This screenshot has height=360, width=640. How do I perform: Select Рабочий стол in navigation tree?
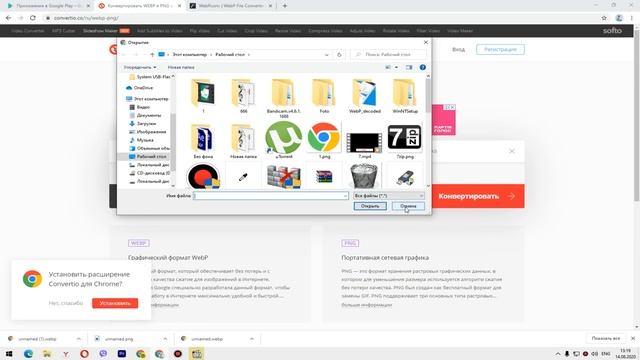[x=147, y=156]
